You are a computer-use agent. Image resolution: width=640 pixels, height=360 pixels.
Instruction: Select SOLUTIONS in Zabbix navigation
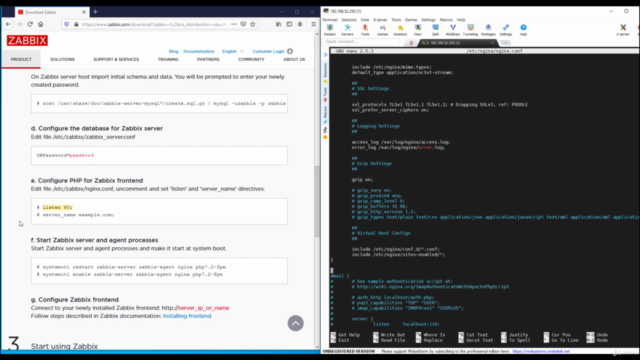[x=62, y=59]
